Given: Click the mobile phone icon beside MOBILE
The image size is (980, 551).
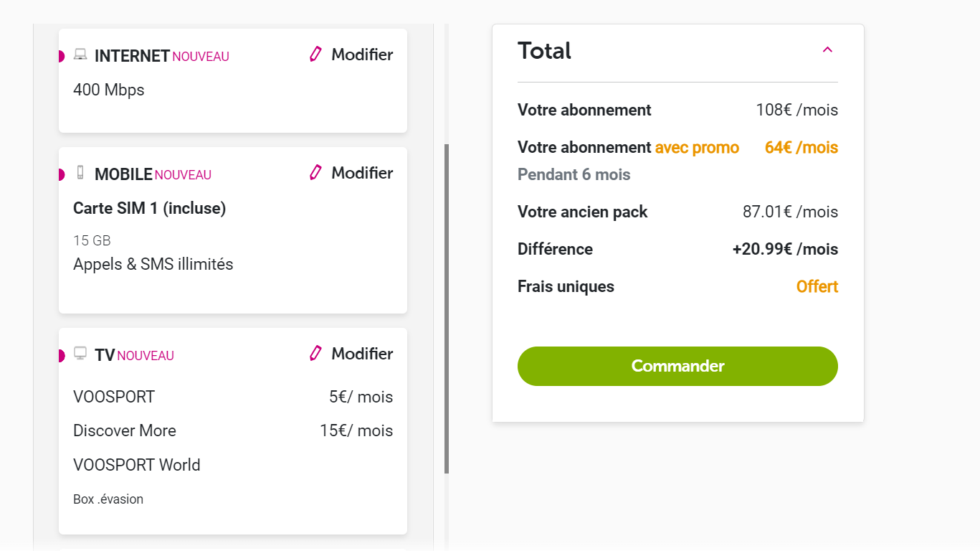Looking at the screenshot, I should (80, 172).
